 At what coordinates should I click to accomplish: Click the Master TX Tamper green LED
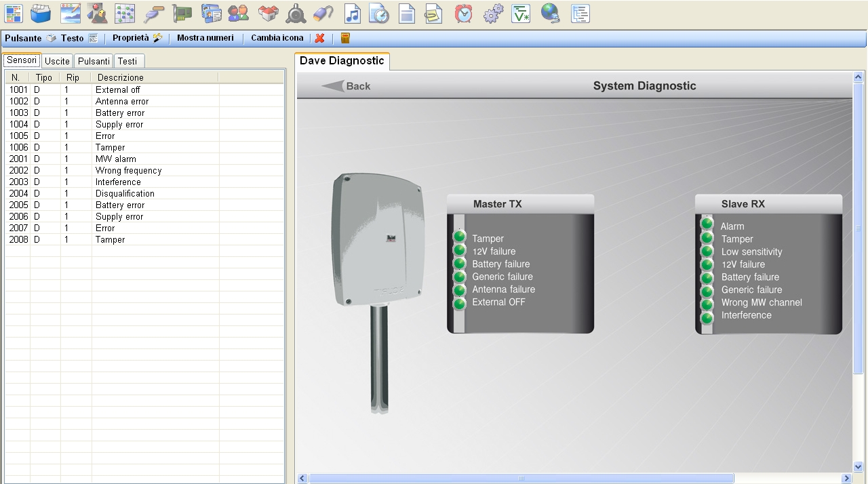tap(460, 237)
